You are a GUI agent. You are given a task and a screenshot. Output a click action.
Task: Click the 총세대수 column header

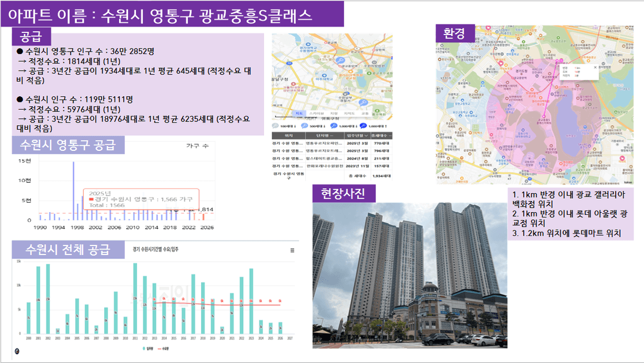point(382,135)
